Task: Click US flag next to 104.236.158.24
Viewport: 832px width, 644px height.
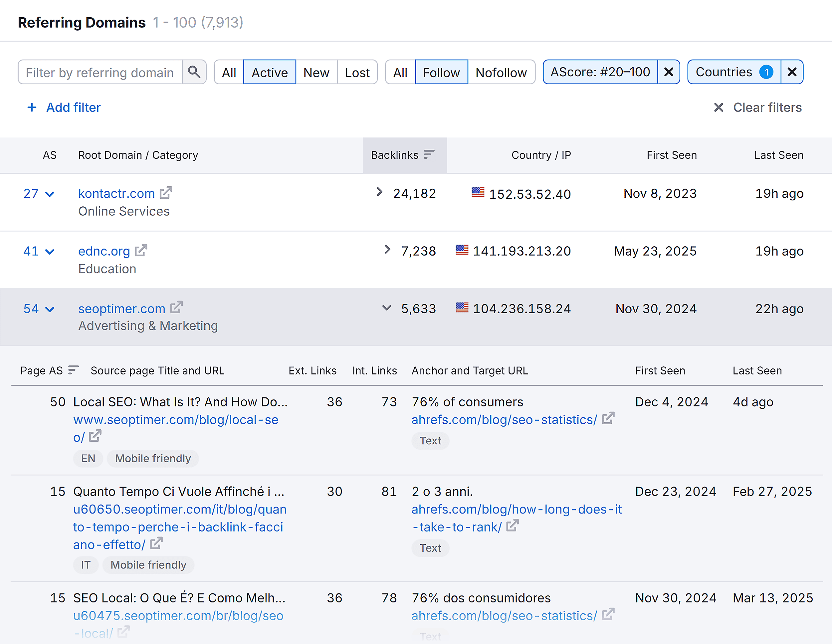Action: (462, 307)
